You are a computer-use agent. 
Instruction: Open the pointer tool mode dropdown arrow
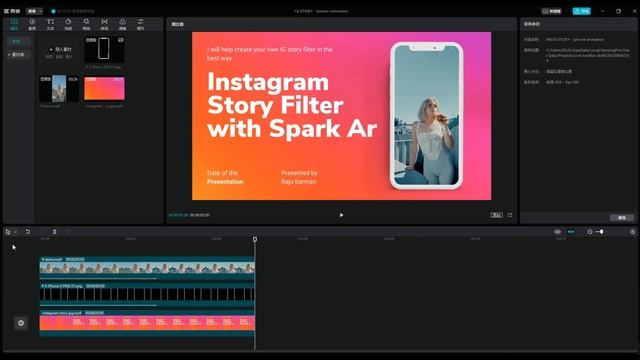point(16,232)
